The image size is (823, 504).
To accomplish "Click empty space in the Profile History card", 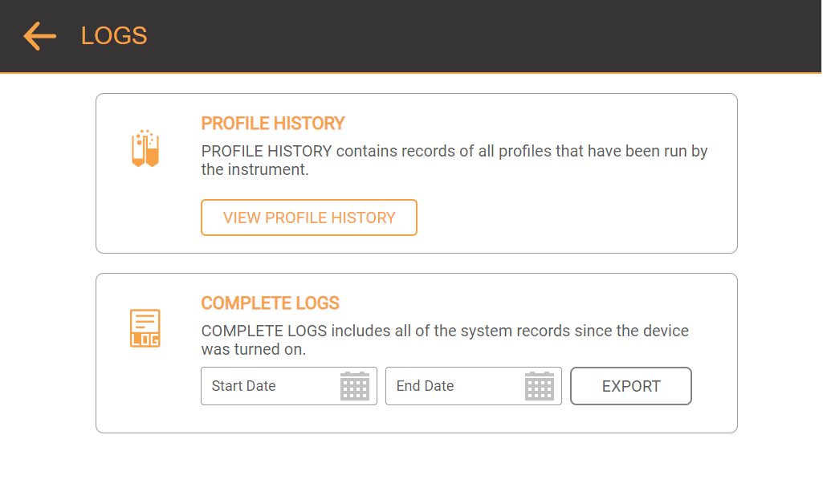I will click(x=577, y=217).
